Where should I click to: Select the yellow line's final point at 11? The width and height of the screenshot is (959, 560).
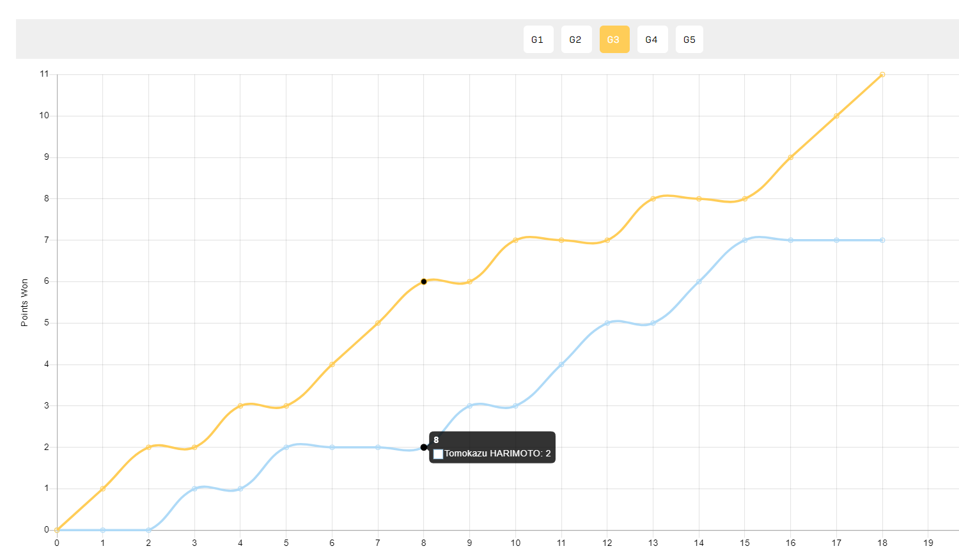[882, 75]
